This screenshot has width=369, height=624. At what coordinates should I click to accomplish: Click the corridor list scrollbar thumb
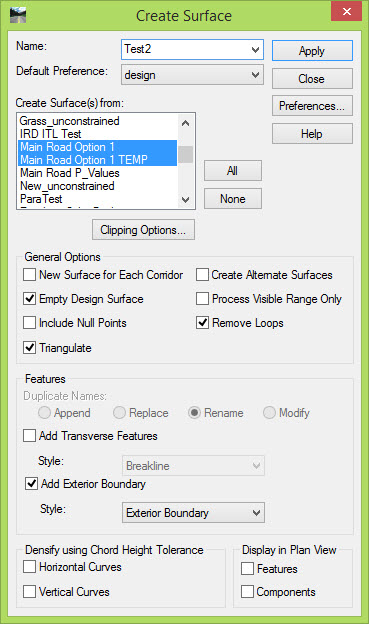(185, 154)
